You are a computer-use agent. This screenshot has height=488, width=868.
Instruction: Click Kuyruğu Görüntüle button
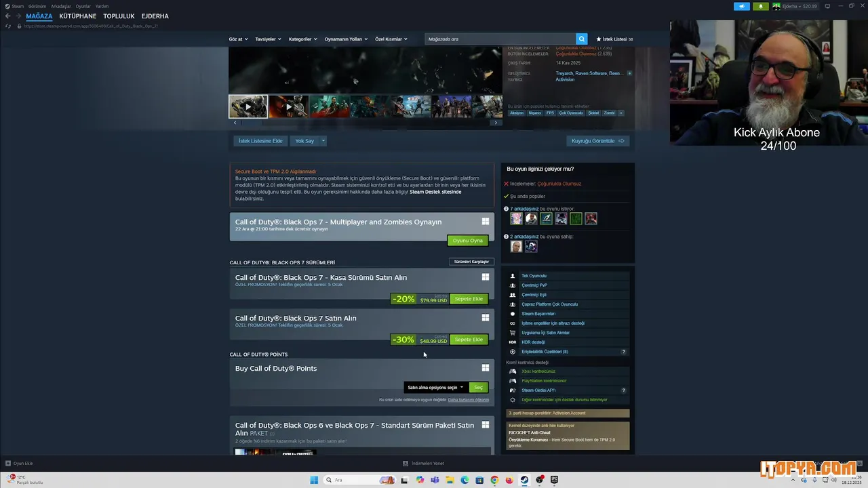click(598, 141)
